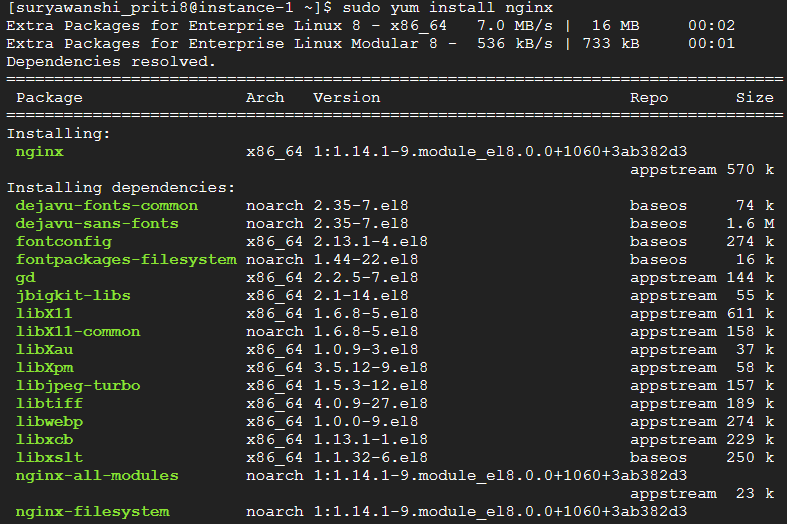The height and width of the screenshot is (524, 787).
Task: Click the Arch column header
Action: tap(265, 97)
